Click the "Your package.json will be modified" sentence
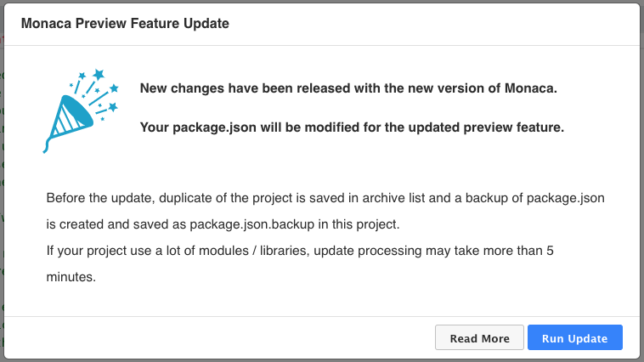Screen dimensions: 644x362 (351, 127)
